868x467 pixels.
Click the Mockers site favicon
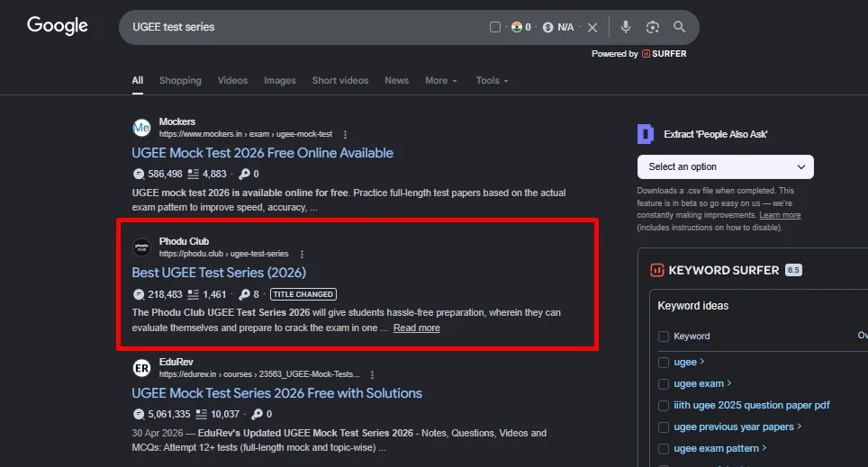click(141, 127)
